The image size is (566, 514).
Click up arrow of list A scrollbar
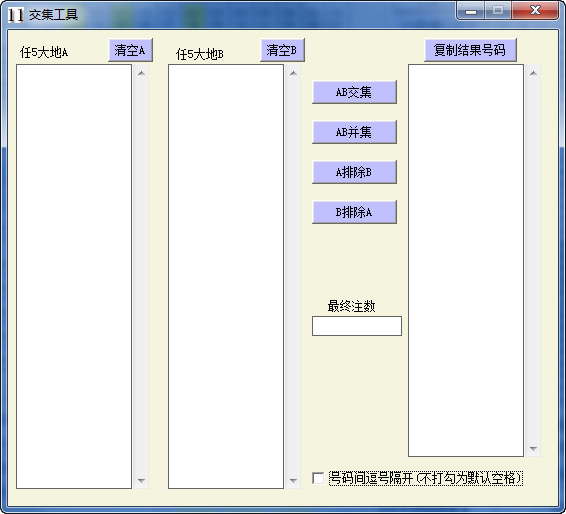point(141,73)
